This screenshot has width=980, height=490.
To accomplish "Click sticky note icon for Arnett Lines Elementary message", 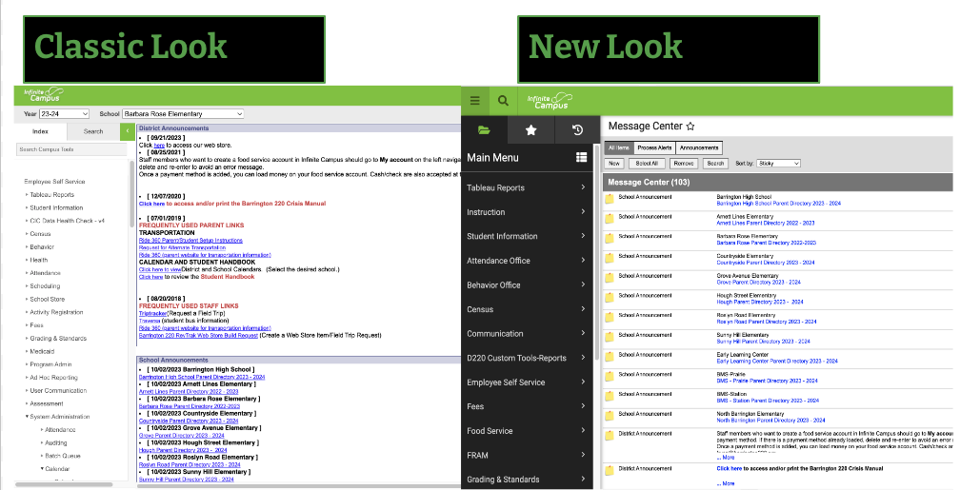I will tap(610, 219).
